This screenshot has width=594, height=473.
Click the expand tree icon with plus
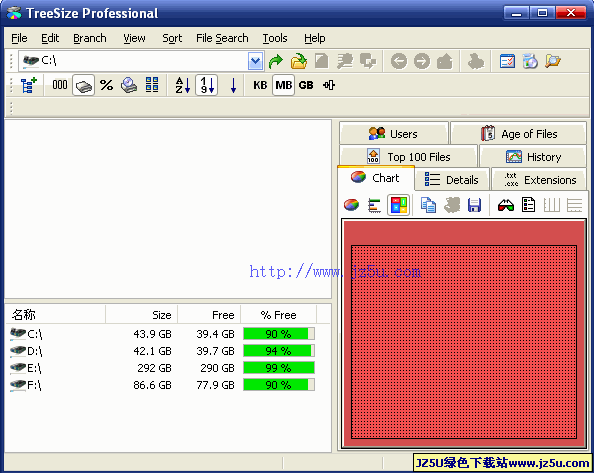point(28,85)
